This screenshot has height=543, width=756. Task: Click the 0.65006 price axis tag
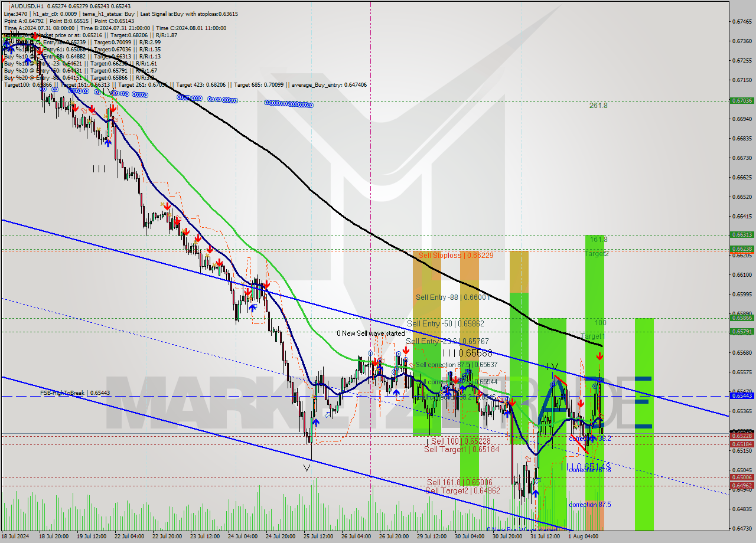pyautogui.click(x=742, y=477)
